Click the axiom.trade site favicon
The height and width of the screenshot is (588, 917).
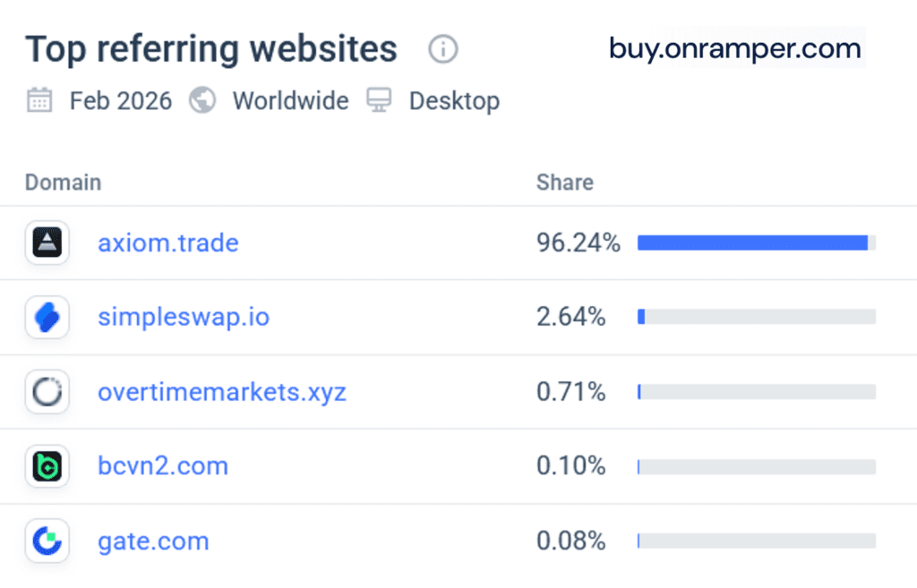tap(45, 242)
